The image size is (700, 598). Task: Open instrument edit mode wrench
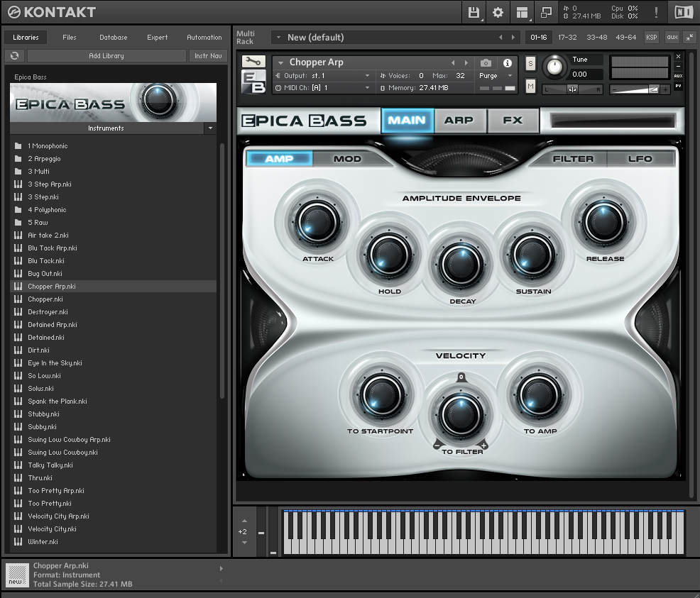(253, 61)
